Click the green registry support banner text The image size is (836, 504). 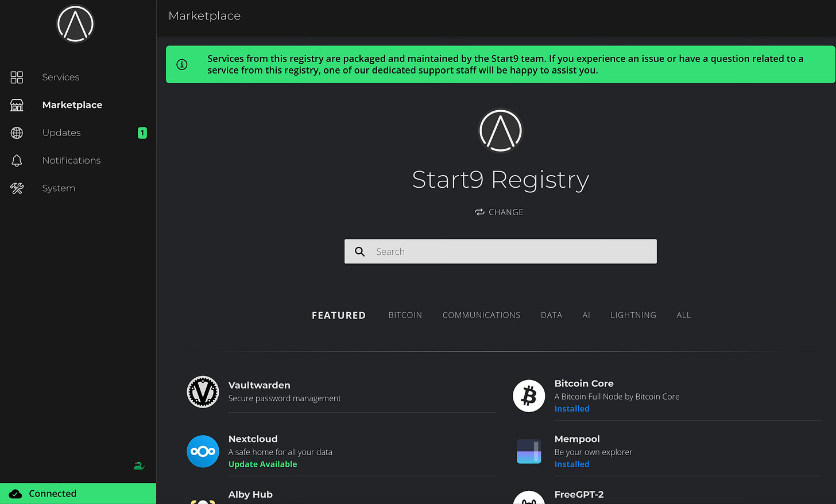(505, 64)
